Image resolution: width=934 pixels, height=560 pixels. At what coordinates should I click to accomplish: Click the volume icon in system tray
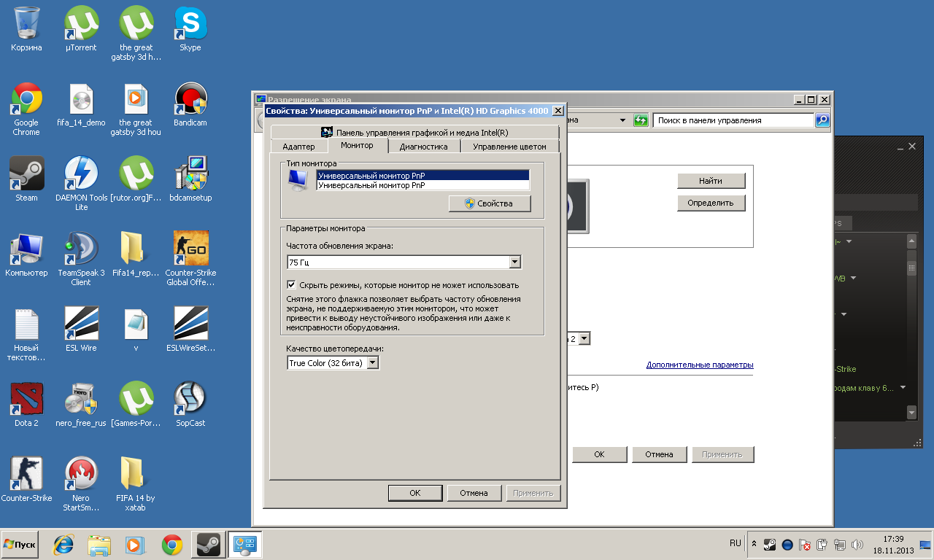[857, 545]
